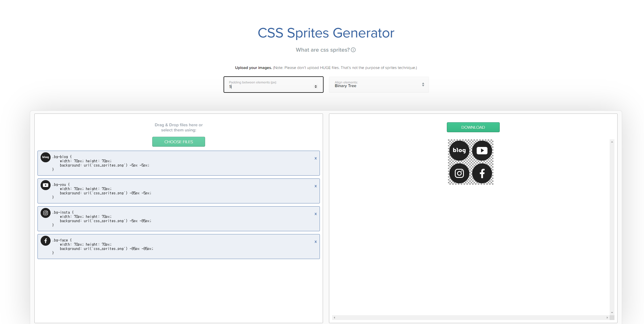
Task: Delete the .bg-face entry using x
Action: (x=315, y=242)
